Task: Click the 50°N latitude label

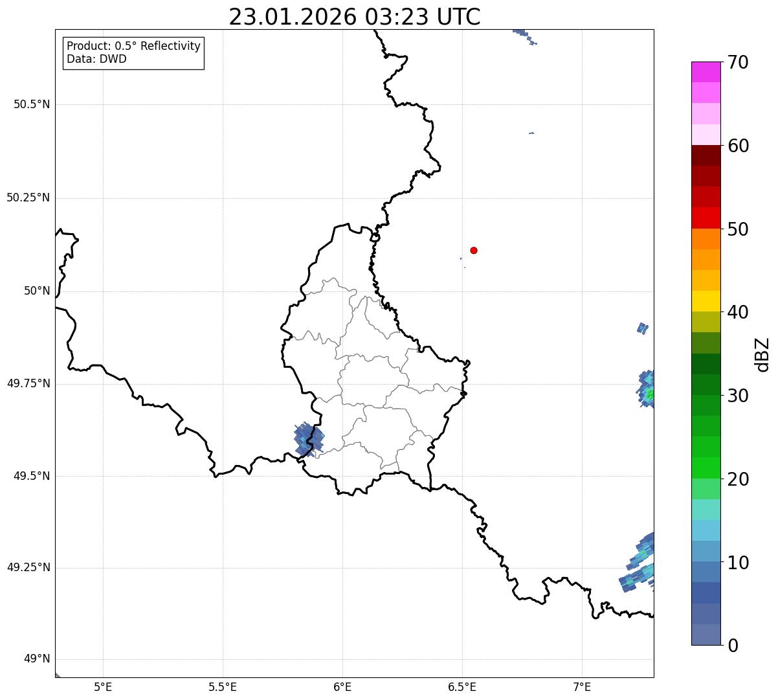Action: click(x=37, y=291)
